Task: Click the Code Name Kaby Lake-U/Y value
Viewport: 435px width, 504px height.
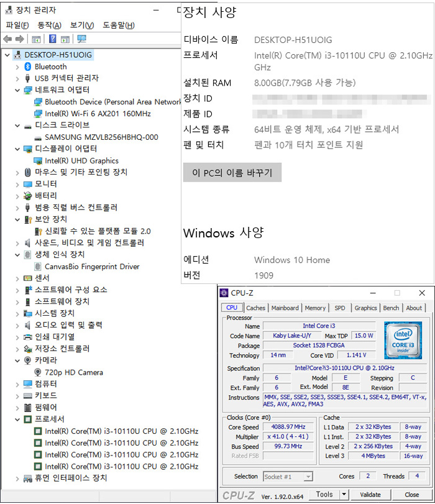Action: coord(292,336)
